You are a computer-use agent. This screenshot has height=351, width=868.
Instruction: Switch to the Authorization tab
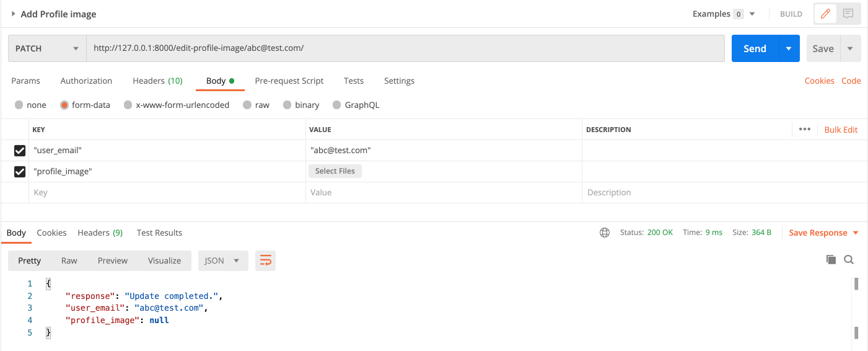click(x=86, y=81)
